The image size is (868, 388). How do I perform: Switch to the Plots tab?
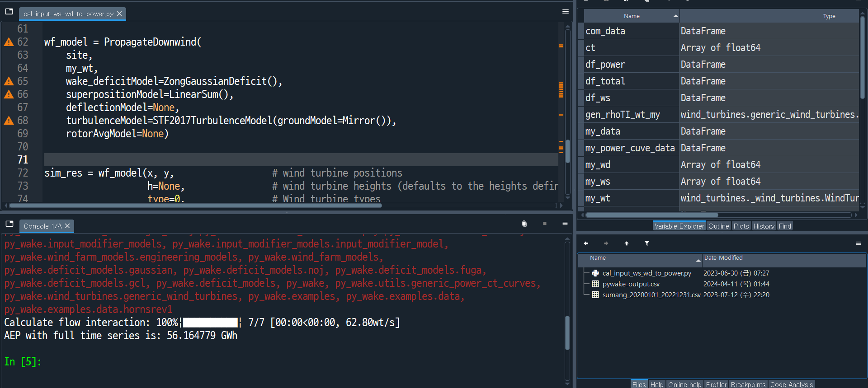tap(741, 226)
